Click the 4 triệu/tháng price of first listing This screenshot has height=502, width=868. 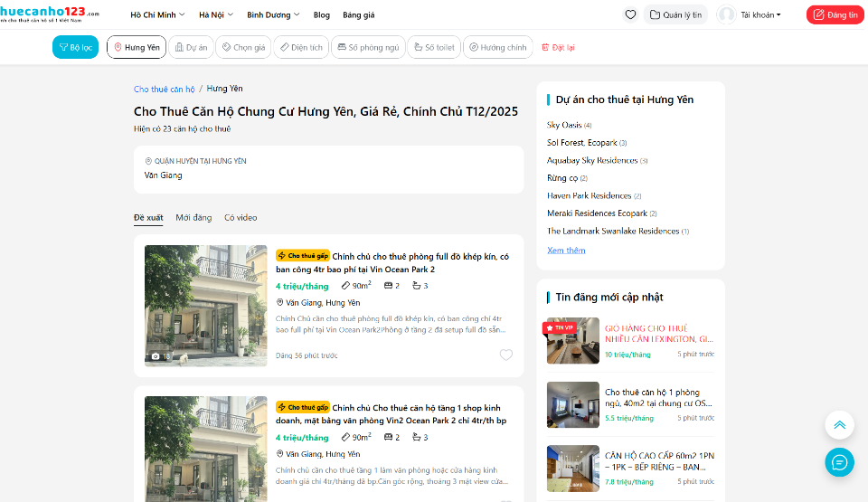[x=302, y=286]
